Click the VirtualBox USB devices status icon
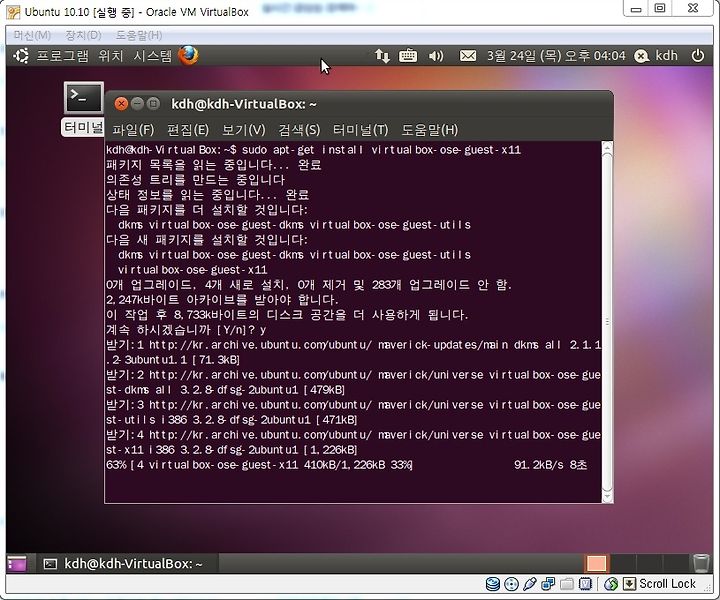Screen dimensions: 720x600 tap(529, 584)
